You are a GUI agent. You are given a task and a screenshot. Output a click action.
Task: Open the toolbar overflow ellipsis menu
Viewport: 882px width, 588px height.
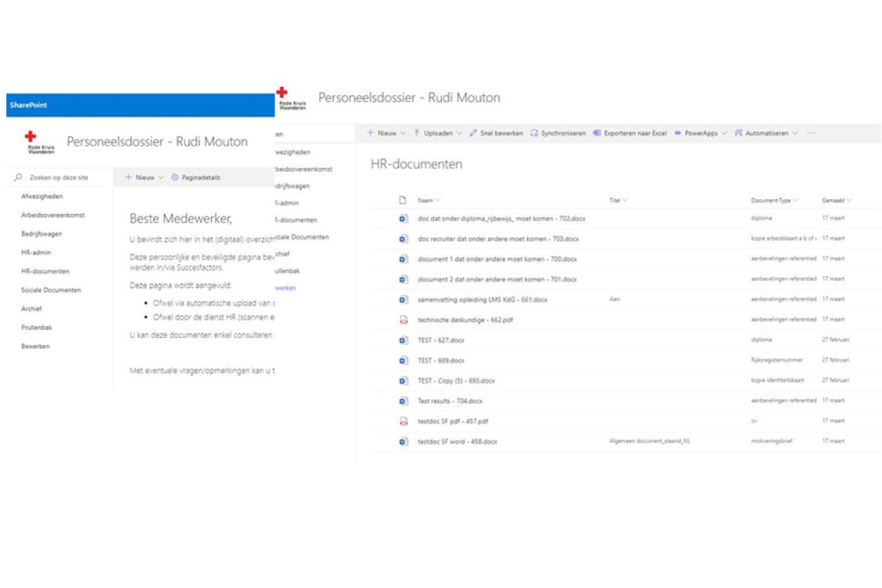[x=811, y=133]
